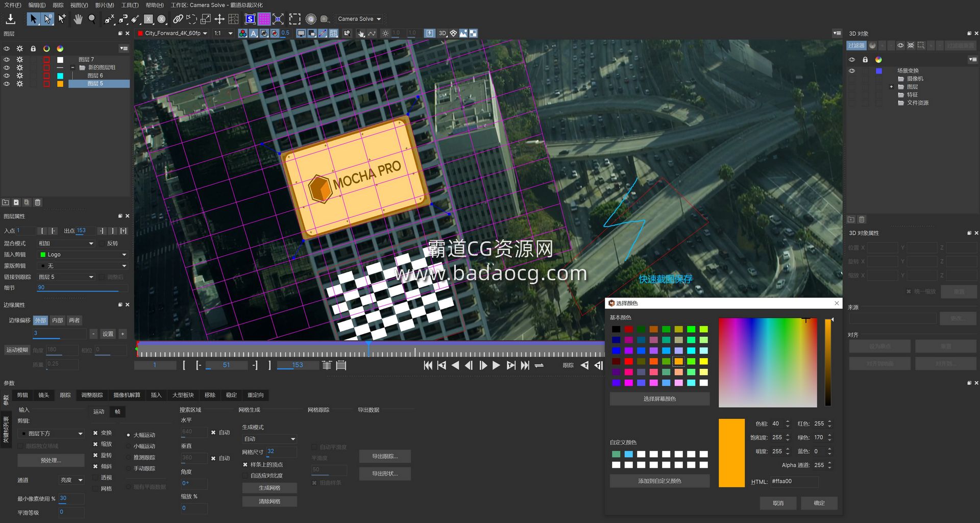Image resolution: width=980 pixels, height=523 pixels.
Task: Uncheck the 缩放 motion checkbox
Action: click(95, 444)
